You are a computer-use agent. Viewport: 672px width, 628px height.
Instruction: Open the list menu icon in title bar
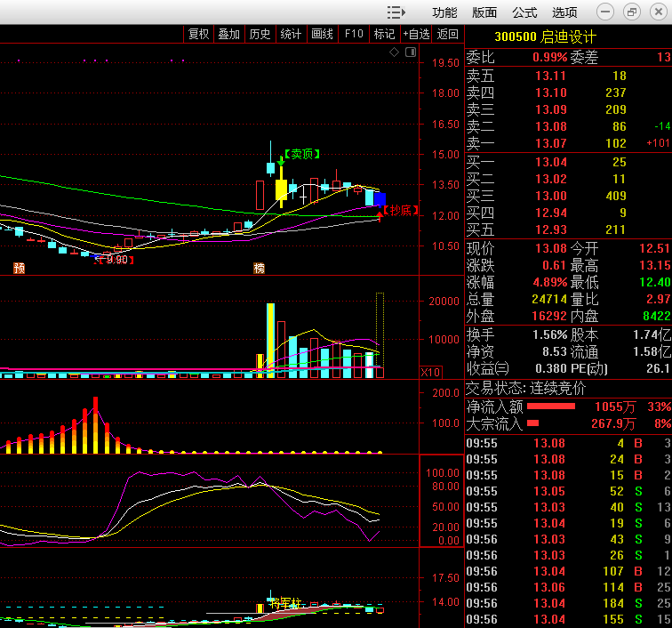pos(396,12)
